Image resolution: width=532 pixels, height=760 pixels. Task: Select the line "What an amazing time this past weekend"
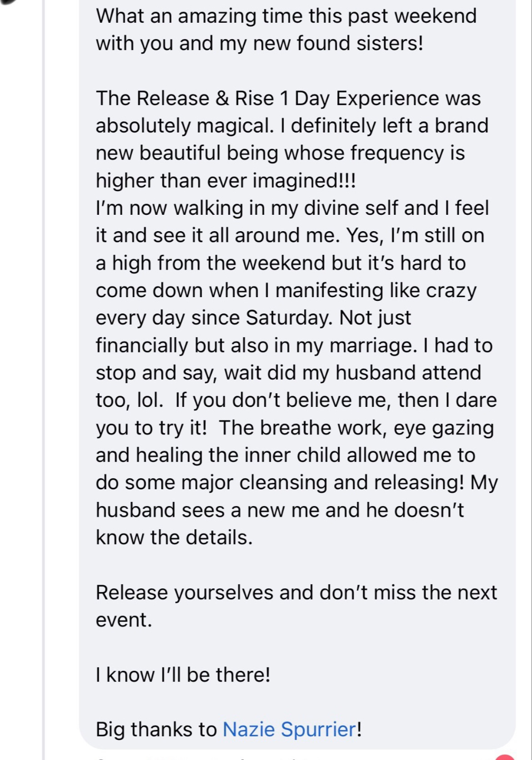[286, 16]
